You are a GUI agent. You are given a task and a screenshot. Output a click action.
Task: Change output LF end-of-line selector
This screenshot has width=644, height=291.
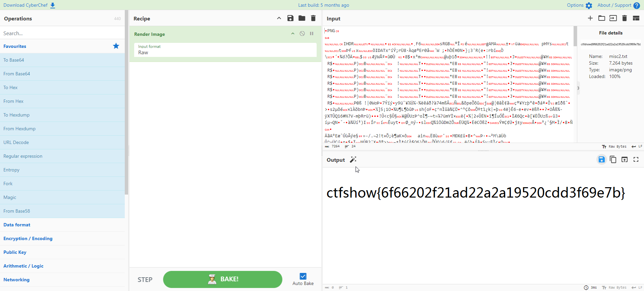637,288
